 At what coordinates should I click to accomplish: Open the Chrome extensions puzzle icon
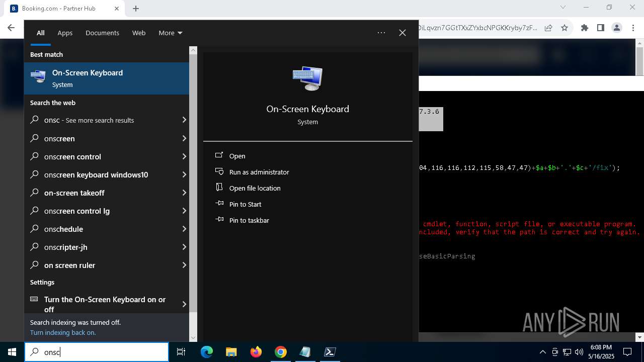click(x=584, y=28)
